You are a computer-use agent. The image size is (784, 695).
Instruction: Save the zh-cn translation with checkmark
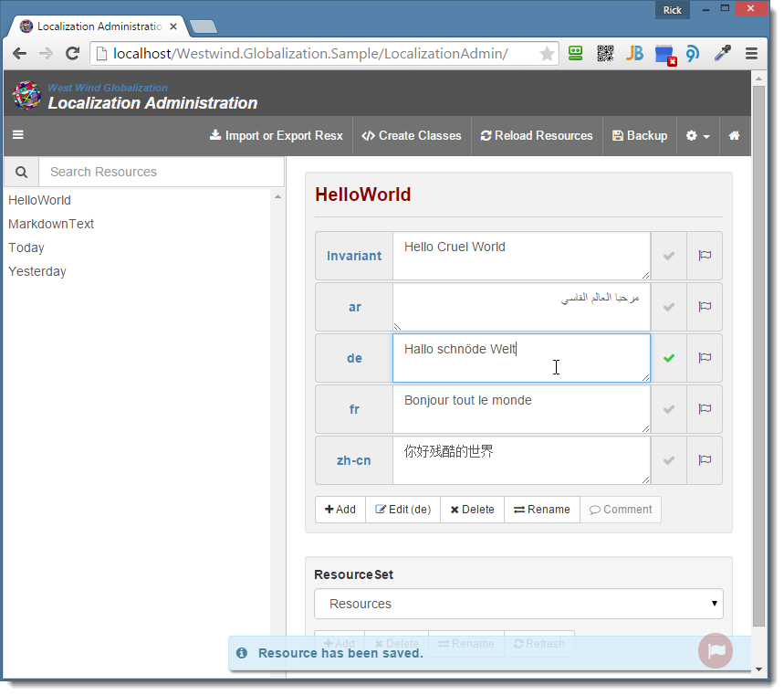click(669, 460)
